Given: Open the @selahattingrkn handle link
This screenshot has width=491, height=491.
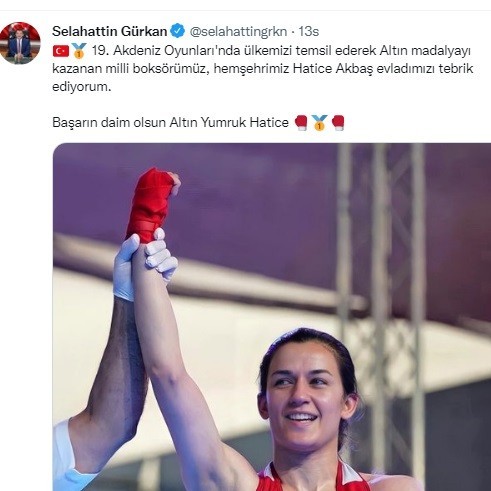Looking at the screenshot, I should click(x=238, y=31).
